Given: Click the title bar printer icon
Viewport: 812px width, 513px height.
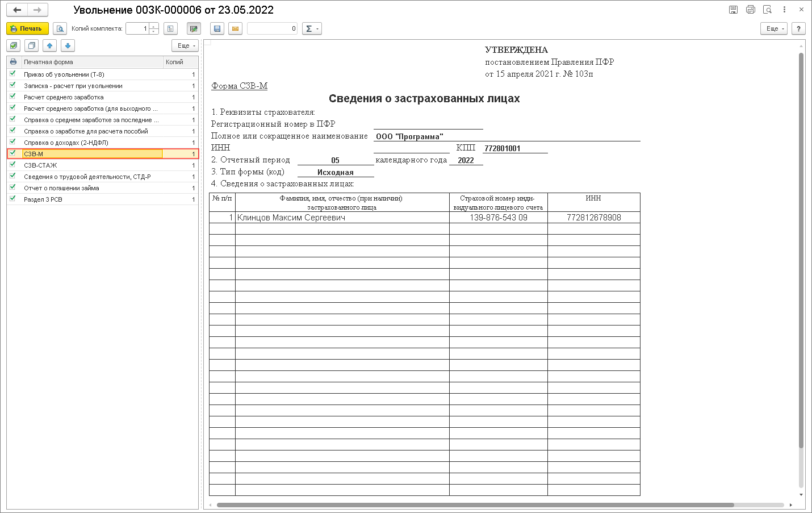Looking at the screenshot, I should tap(751, 10).
